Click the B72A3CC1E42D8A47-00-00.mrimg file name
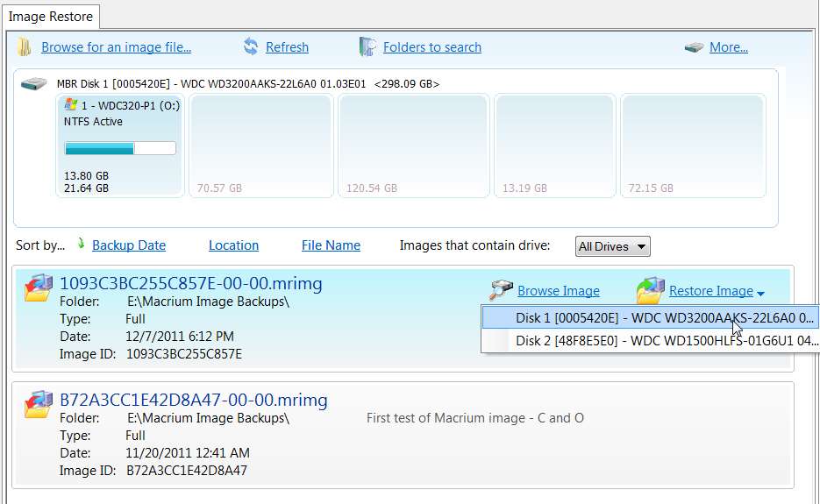820x504 pixels. click(194, 400)
